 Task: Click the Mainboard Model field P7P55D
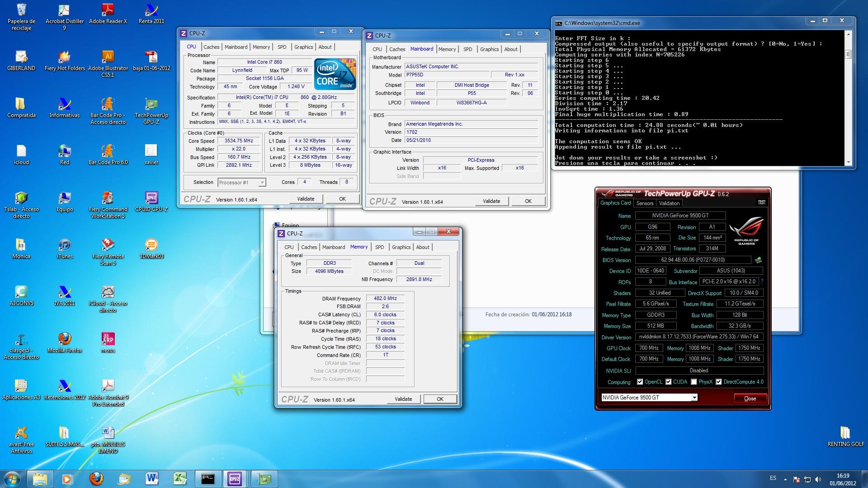pos(447,75)
